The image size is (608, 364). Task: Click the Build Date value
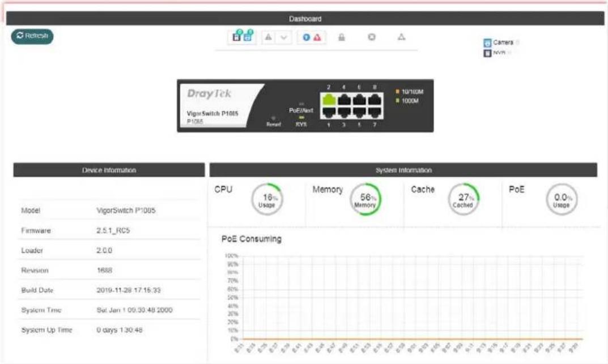[129, 290]
